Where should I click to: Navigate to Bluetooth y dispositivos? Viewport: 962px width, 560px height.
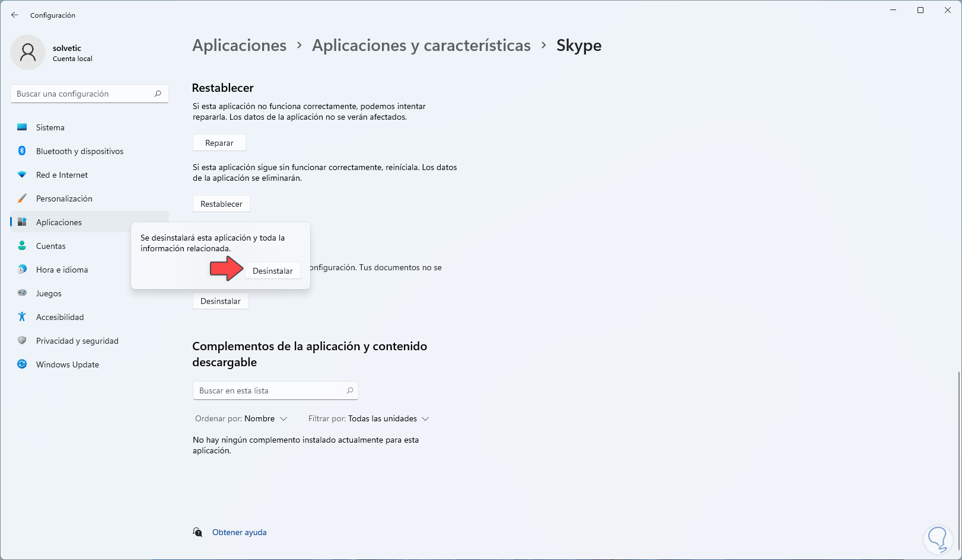pos(90,151)
